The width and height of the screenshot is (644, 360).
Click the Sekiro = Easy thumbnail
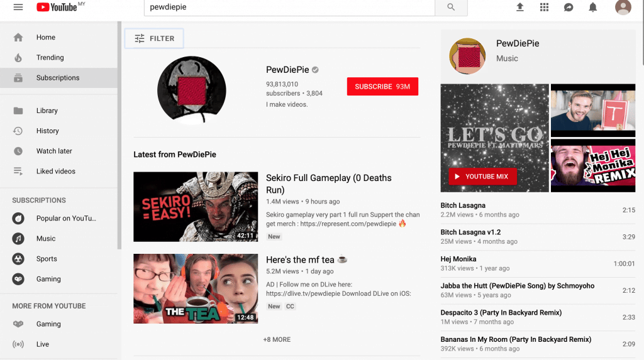point(196,207)
